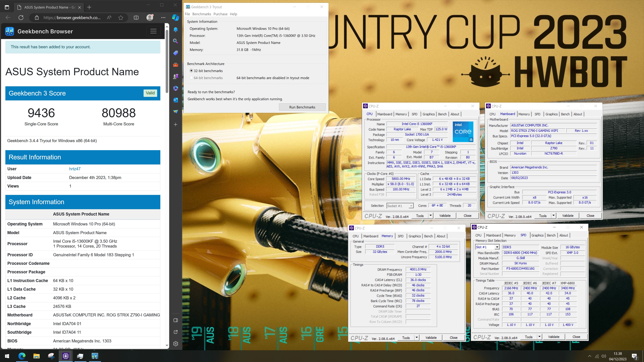Viewport: 644px width, 362px height.
Task: Open new Edge tab with plus
Action: tap(89, 7)
